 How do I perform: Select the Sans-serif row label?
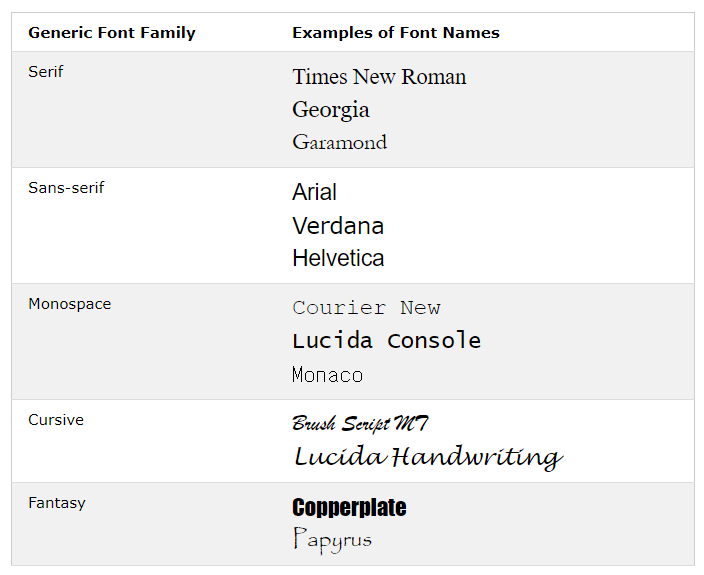tap(66, 188)
